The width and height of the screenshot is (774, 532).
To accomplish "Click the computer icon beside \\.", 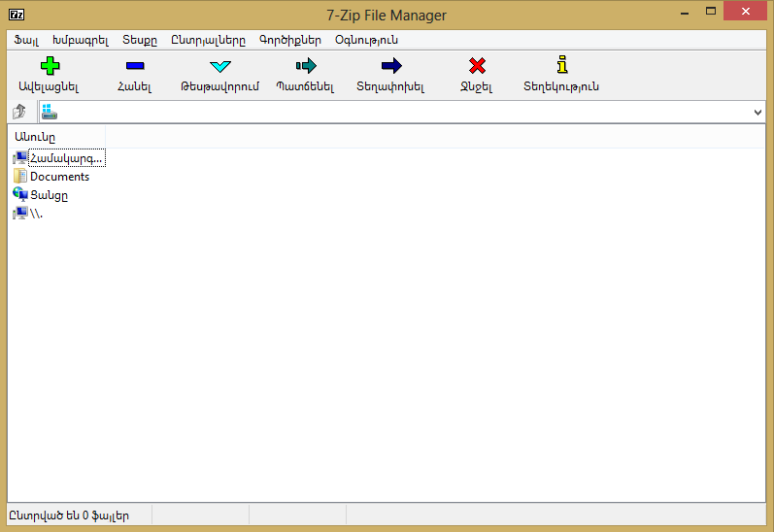I will tap(20, 214).
